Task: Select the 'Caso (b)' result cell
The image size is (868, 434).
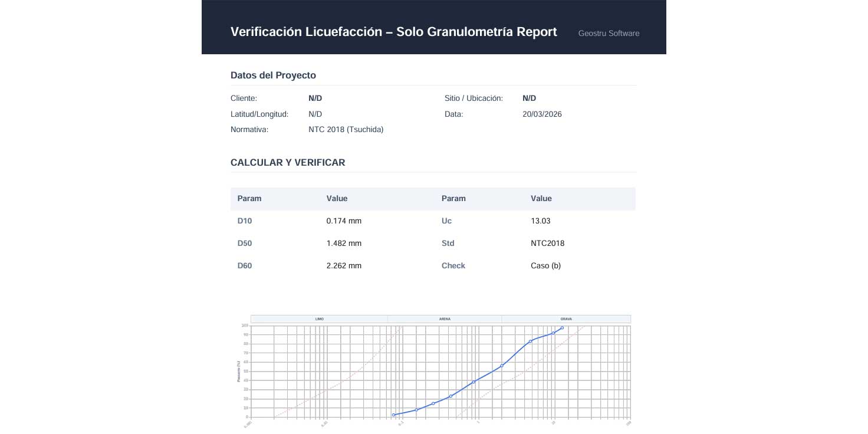Action: (x=546, y=266)
